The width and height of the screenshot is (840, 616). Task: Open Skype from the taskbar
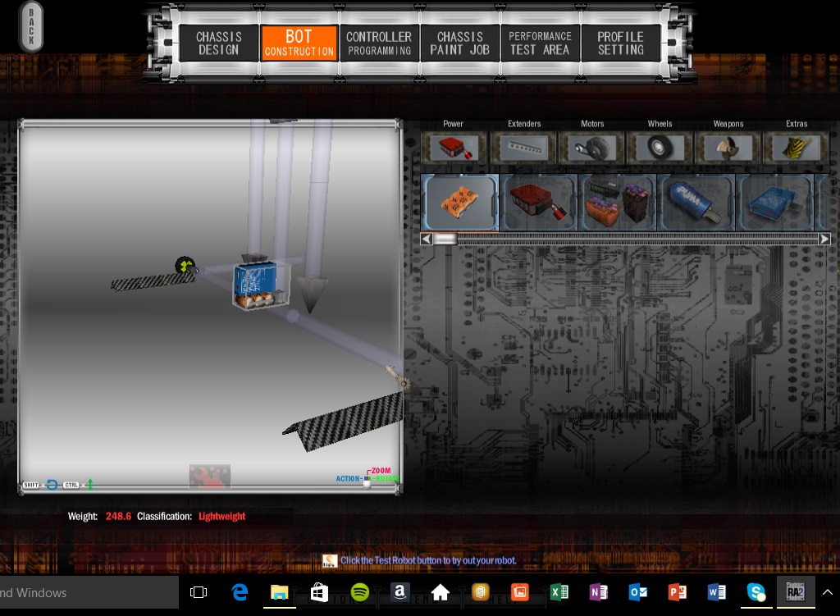point(756,592)
